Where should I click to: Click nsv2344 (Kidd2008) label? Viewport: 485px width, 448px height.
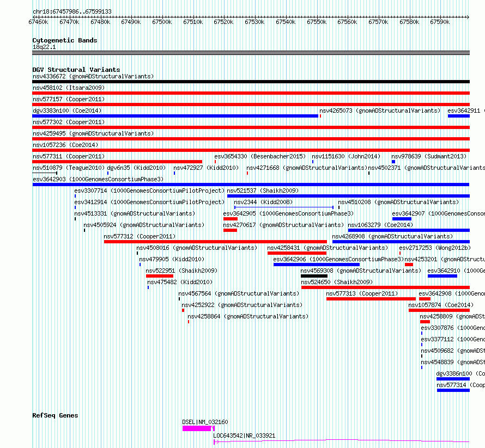pyautogui.click(x=263, y=202)
